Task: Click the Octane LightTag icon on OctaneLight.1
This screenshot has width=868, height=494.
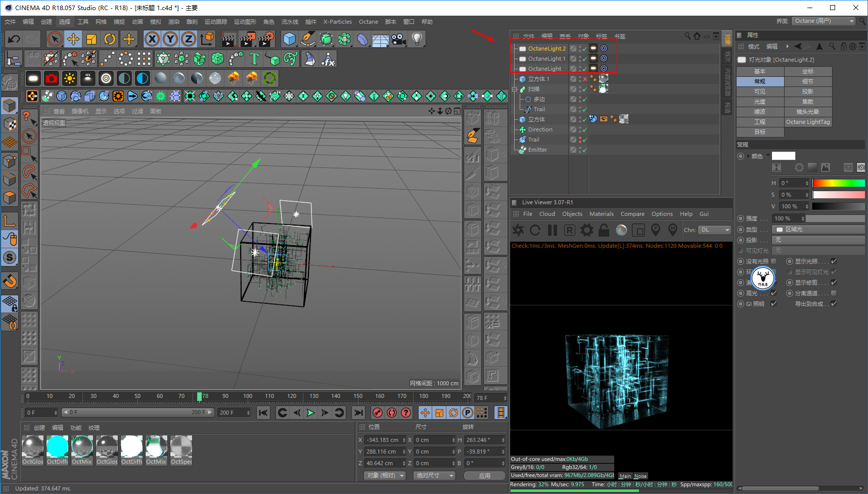Action: [593, 59]
